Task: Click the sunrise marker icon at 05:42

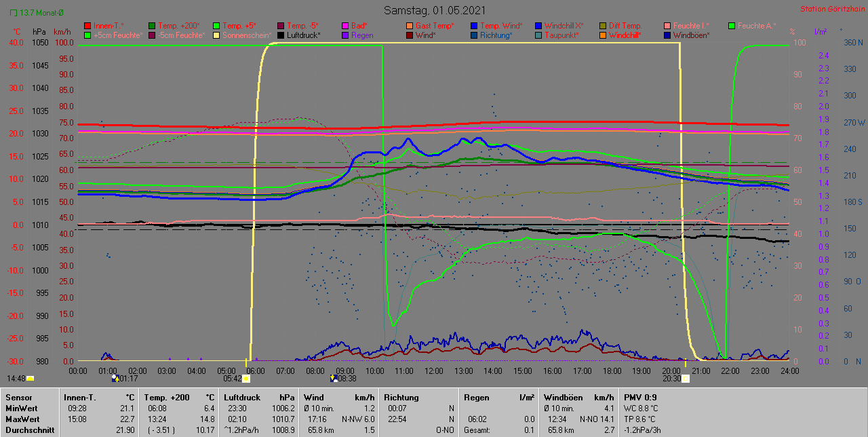Action: (246, 379)
